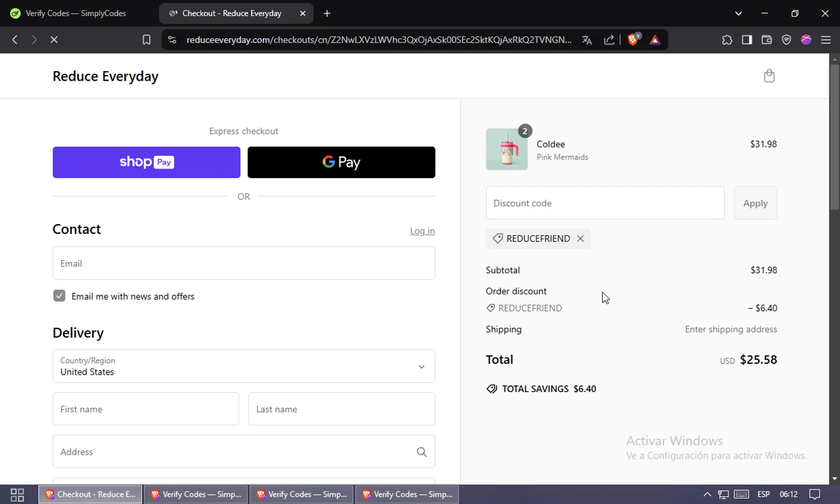
Task: Pay with Google Pay button
Action: coord(341,162)
